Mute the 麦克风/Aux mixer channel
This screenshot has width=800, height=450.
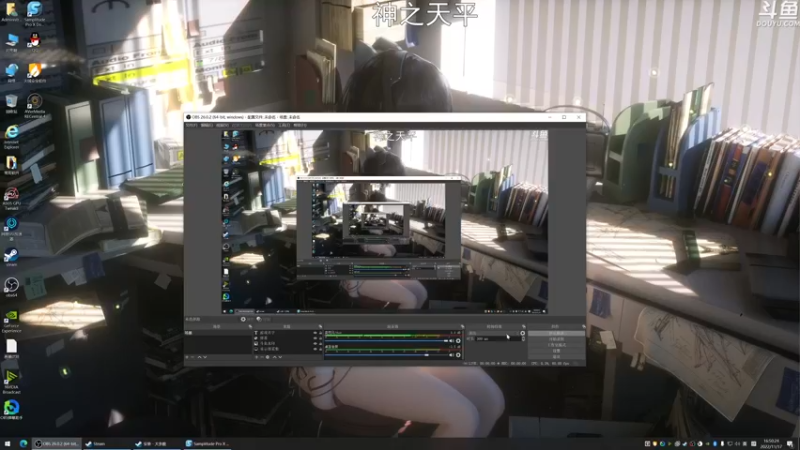pos(451,341)
